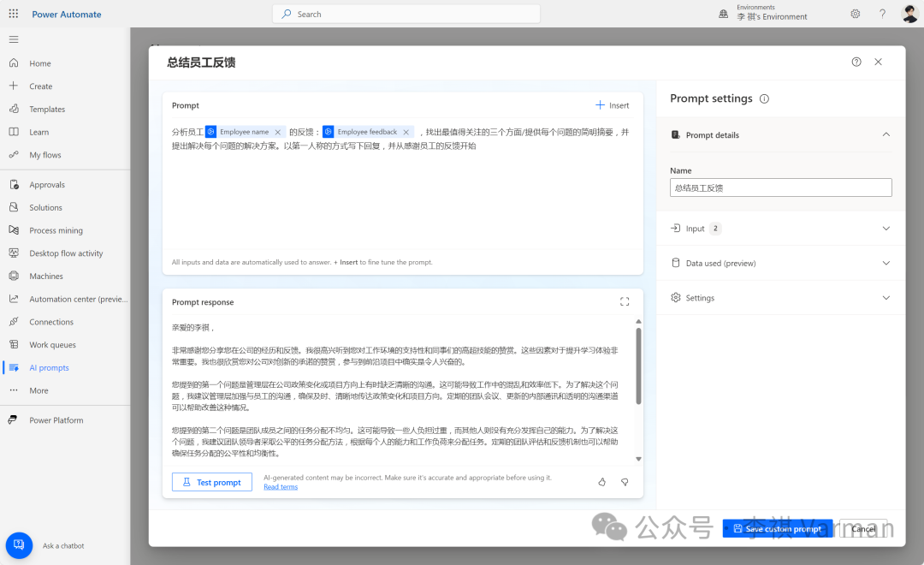The image size is (924, 565).
Task: Collapse the left navigation hamburger menu
Action: [x=14, y=39]
